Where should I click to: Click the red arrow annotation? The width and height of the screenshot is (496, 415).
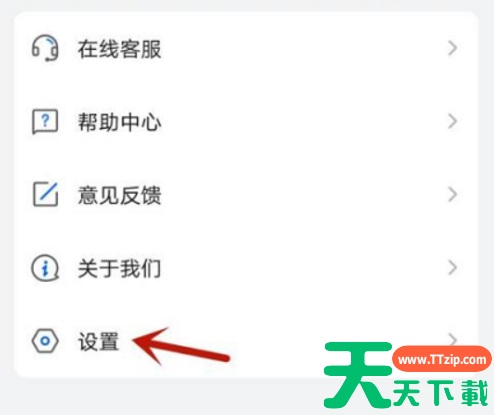(181, 346)
